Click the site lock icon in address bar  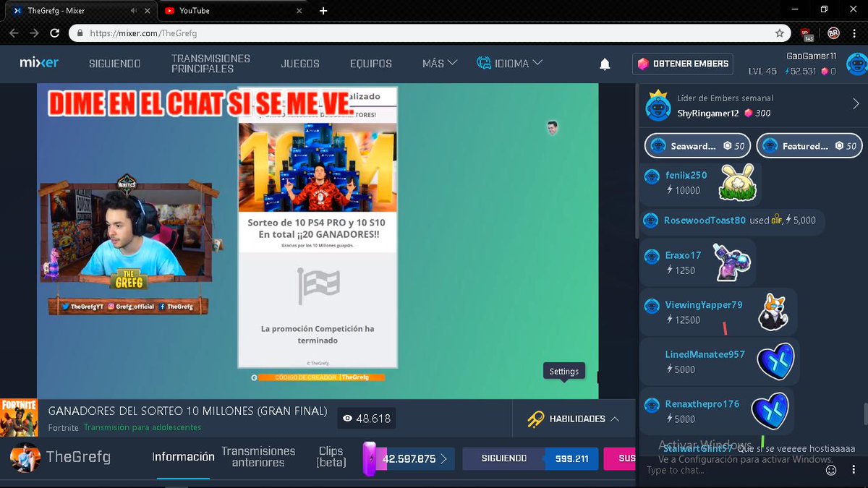point(80,33)
